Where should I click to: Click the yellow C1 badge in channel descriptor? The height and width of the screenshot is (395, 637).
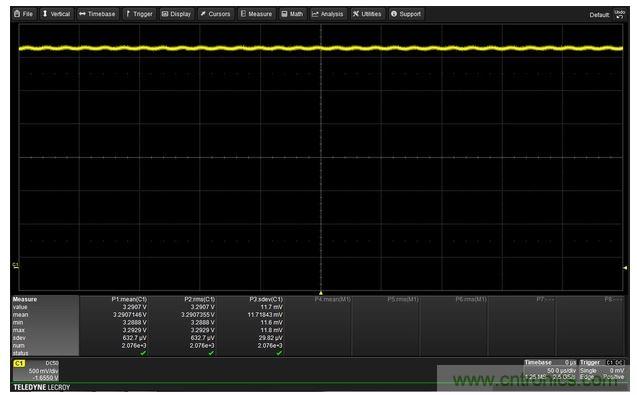click(19, 363)
